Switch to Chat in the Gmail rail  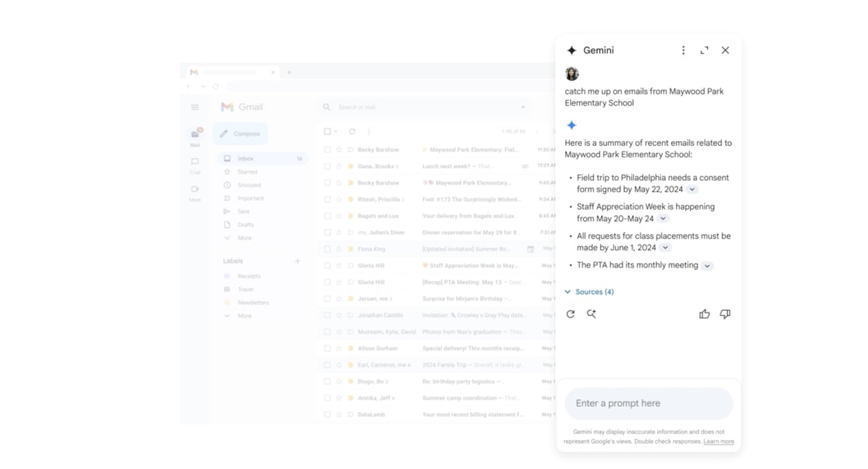(195, 165)
